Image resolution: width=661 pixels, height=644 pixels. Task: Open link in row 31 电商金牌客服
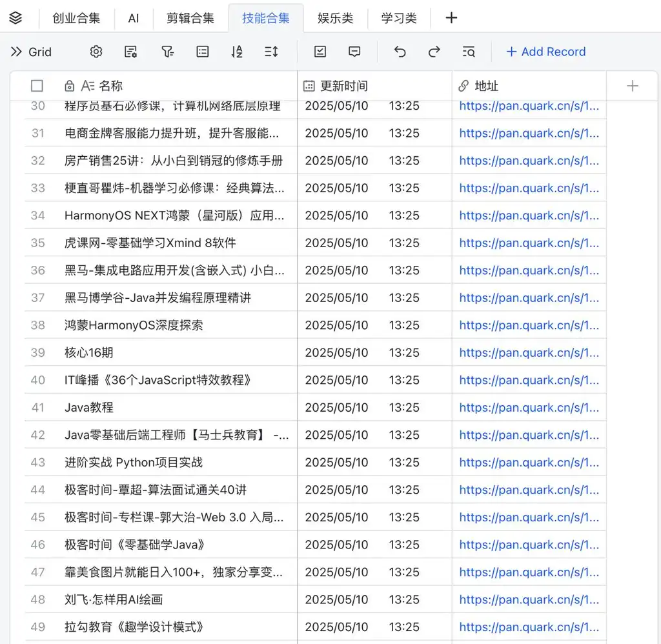(x=529, y=133)
